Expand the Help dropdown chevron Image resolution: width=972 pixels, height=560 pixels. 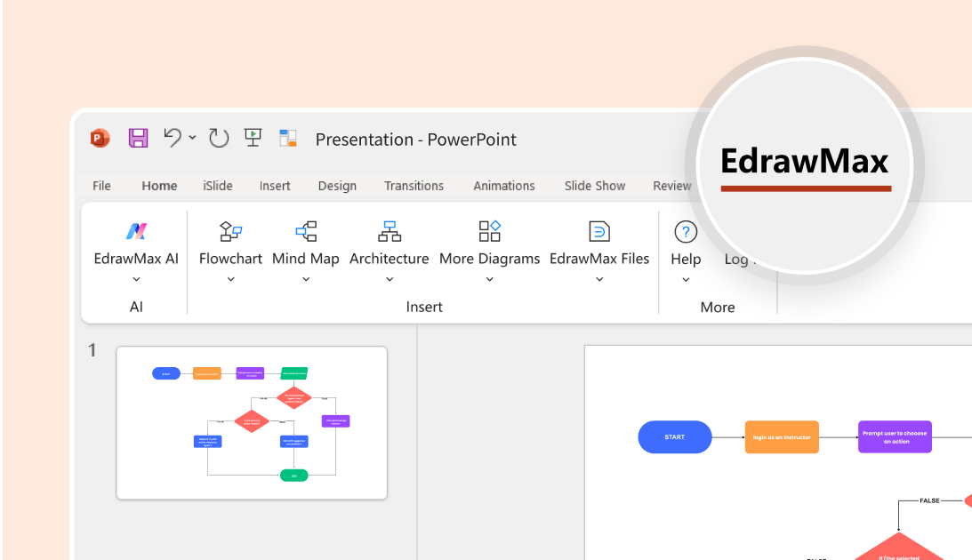(686, 280)
